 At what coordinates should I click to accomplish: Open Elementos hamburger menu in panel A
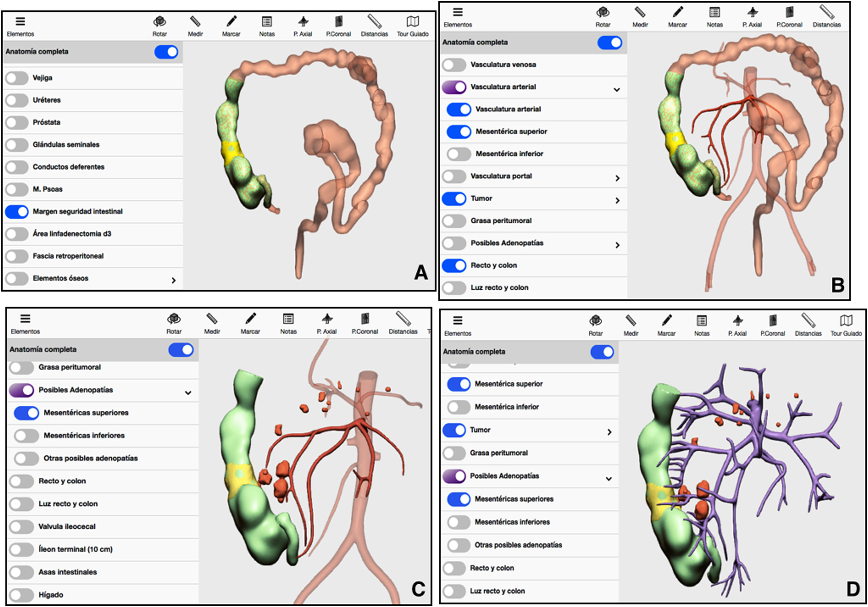(x=21, y=22)
